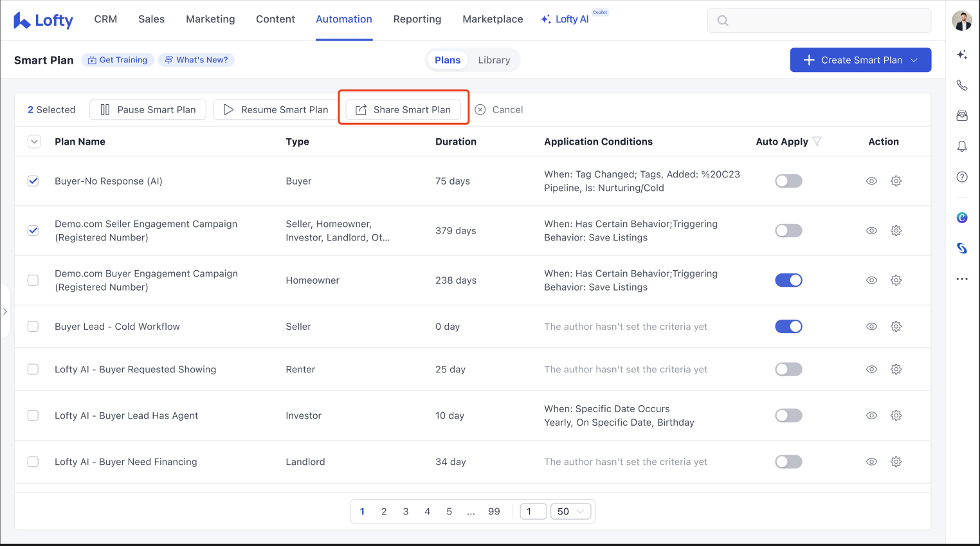The width and height of the screenshot is (980, 546).
Task: Preview Lofty AI - Buyer Lead Has Agent eye icon
Action: pyautogui.click(x=871, y=415)
